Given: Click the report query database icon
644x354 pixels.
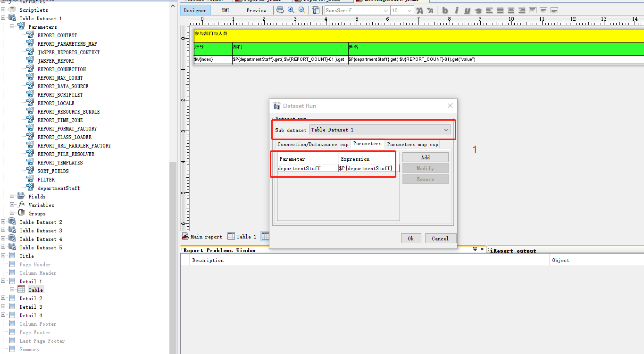Looking at the screenshot, I should pos(280,10).
